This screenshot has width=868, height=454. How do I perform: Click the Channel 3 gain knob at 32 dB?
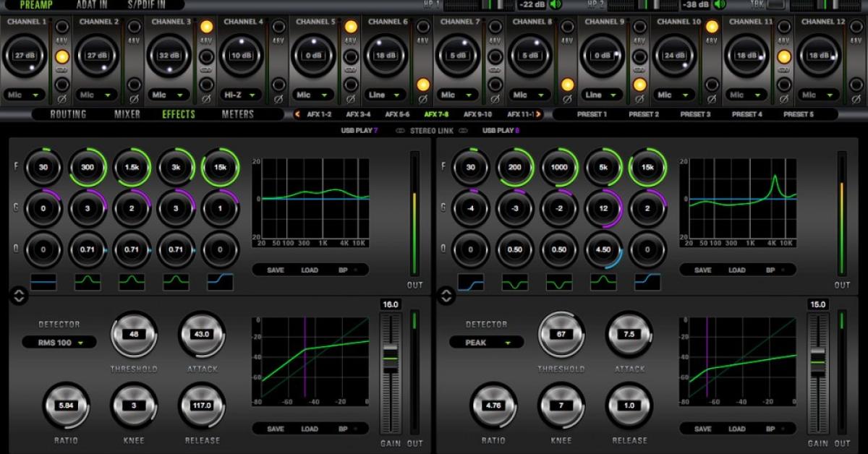(x=169, y=56)
